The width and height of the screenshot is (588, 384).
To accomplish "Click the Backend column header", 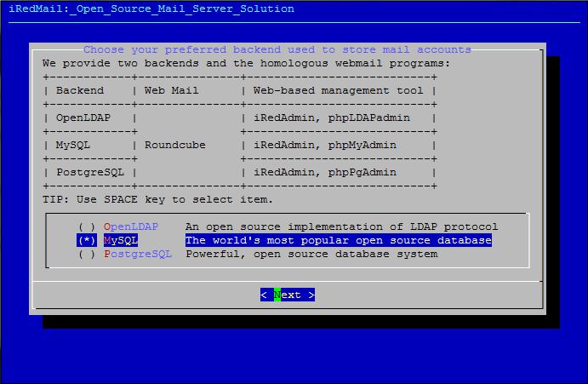I will (x=80, y=90).
